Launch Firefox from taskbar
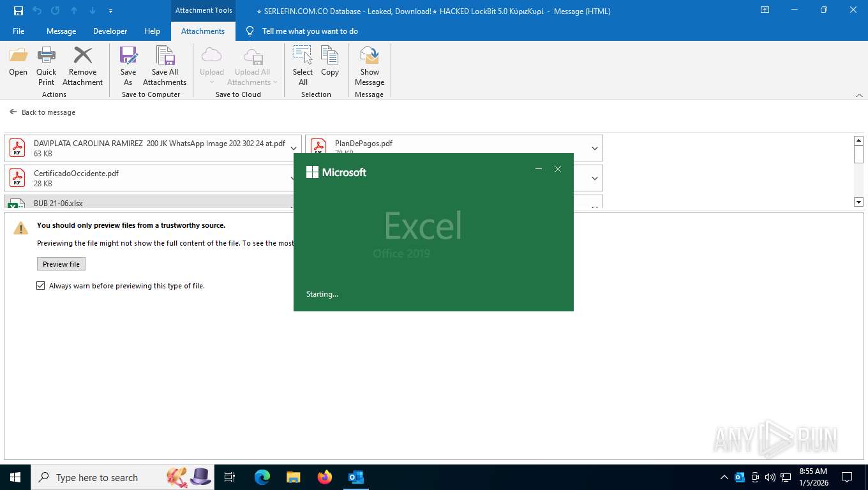Viewport: 868px width, 490px height. (325, 477)
